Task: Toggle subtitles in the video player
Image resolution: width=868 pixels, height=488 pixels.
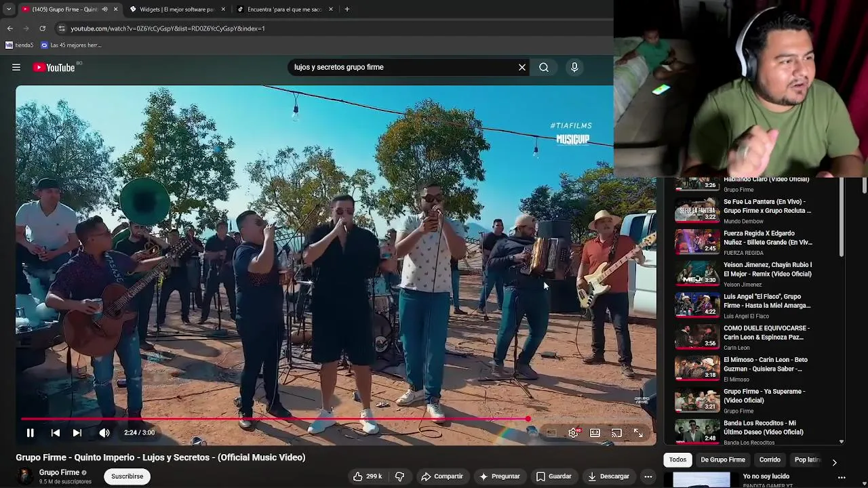Action: (x=551, y=432)
